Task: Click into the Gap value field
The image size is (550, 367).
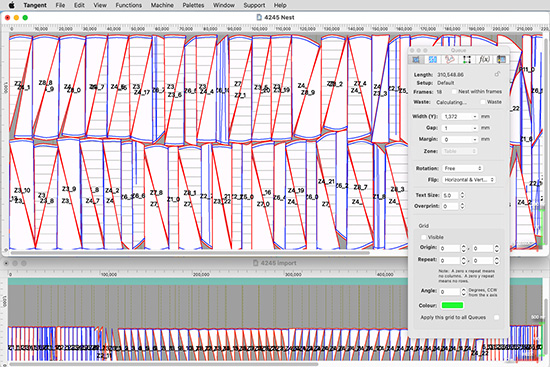Action: click(x=457, y=128)
